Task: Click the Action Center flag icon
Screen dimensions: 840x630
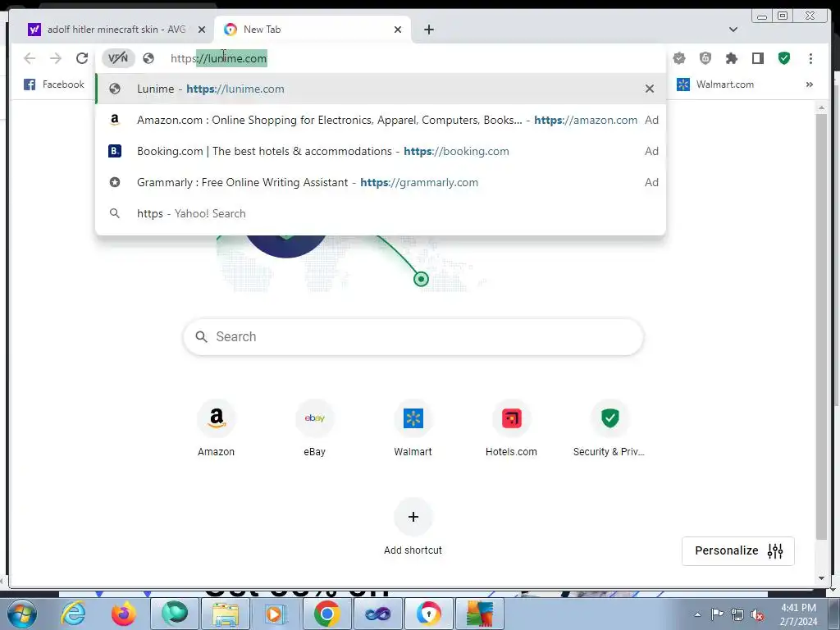Action: point(717,614)
